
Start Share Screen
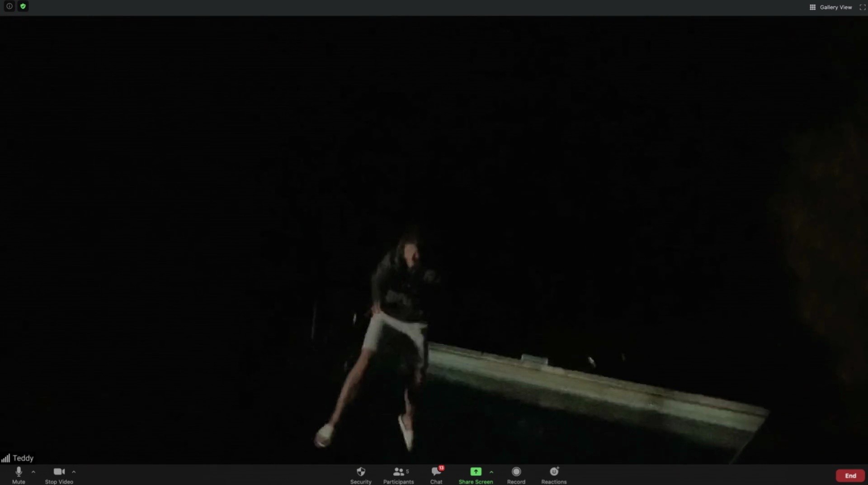(476, 475)
